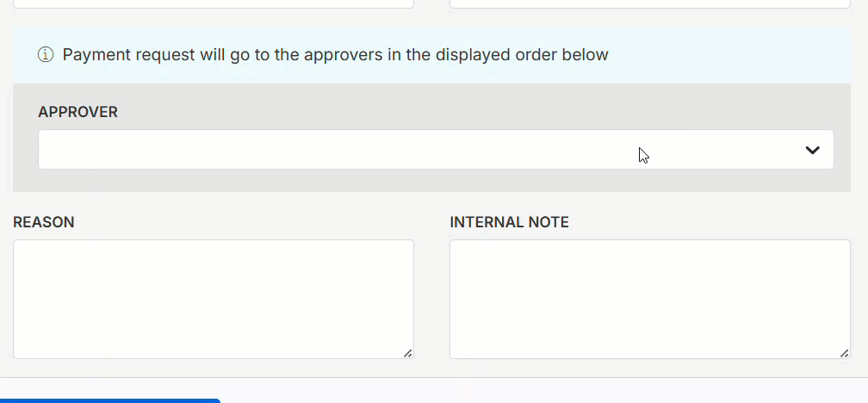
Task: Click empty space in the light-blue info banner
Action: 731,55
